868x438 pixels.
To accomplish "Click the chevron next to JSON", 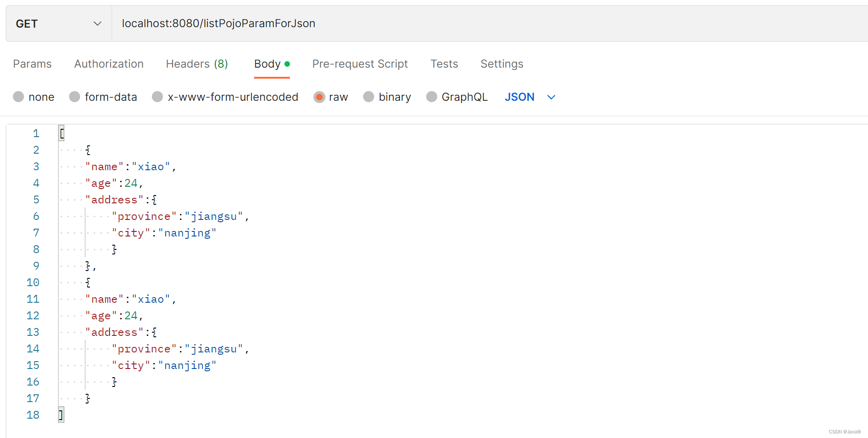I will tap(551, 97).
